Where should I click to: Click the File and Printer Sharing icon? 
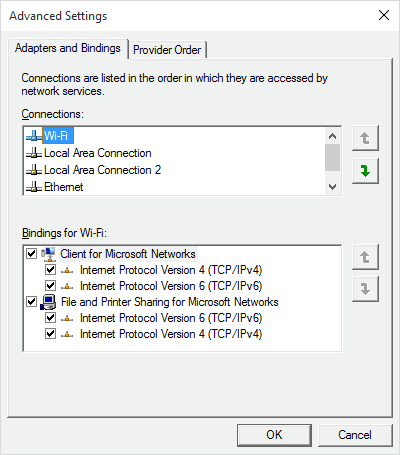pyautogui.click(x=49, y=302)
